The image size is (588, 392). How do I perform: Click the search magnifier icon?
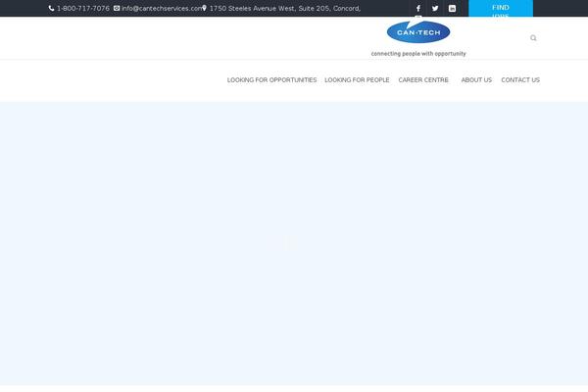pos(533,38)
